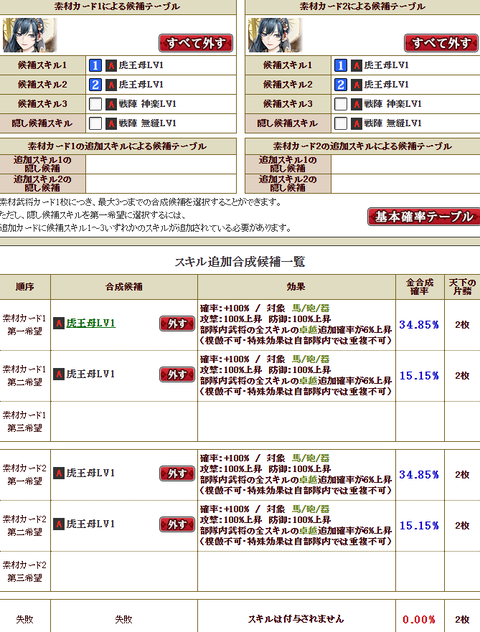This screenshot has width=480, height=632.
Task: Click the 天下の片鱗 column header
Action: pyautogui.click(x=462, y=287)
